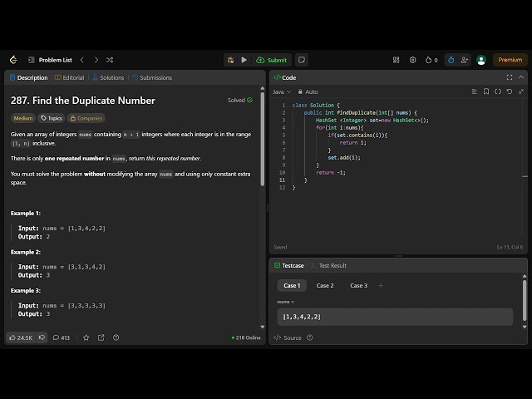
Task: Go to next problem arrow
Action: [96, 60]
